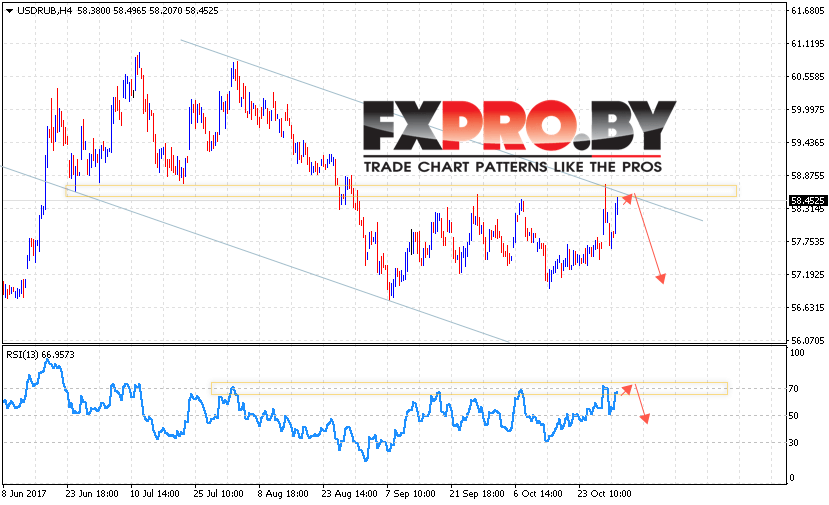This screenshot has width=829, height=505.
Task: Select the RSI scale value 100
Action: (x=797, y=353)
